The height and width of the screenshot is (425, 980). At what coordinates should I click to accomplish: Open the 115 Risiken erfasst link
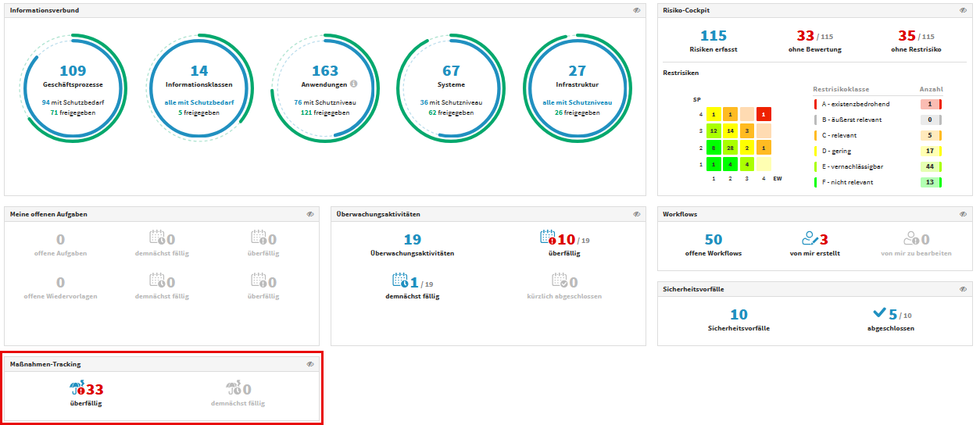point(713,36)
